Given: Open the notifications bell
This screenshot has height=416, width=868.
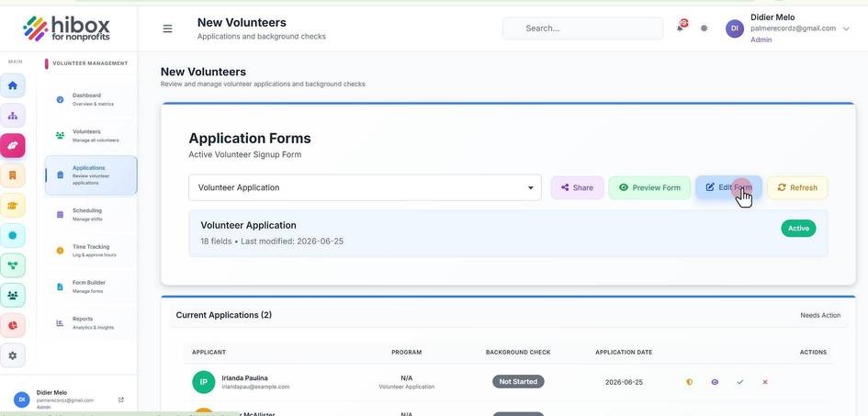Looking at the screenshot, I should tap(681, 28).
